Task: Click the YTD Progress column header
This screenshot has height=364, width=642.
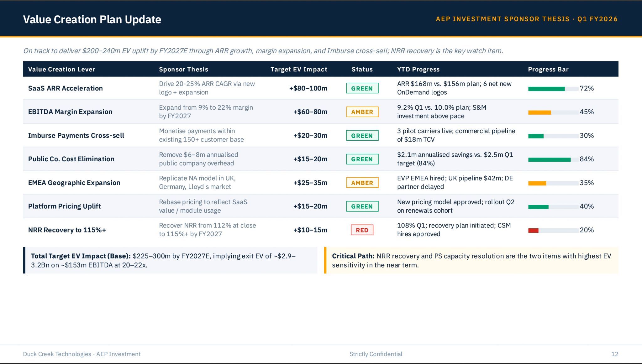Action: 418,69
